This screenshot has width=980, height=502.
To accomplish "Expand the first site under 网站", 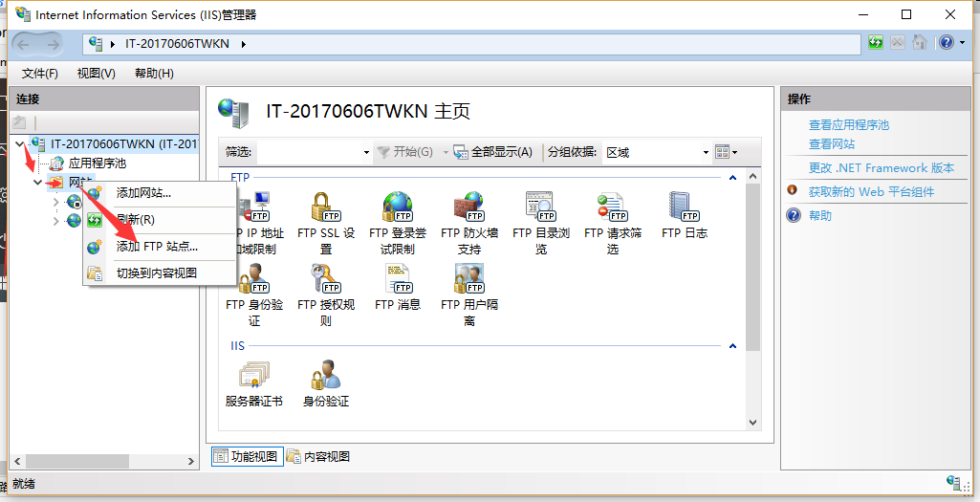I will (x=56, y=202).
